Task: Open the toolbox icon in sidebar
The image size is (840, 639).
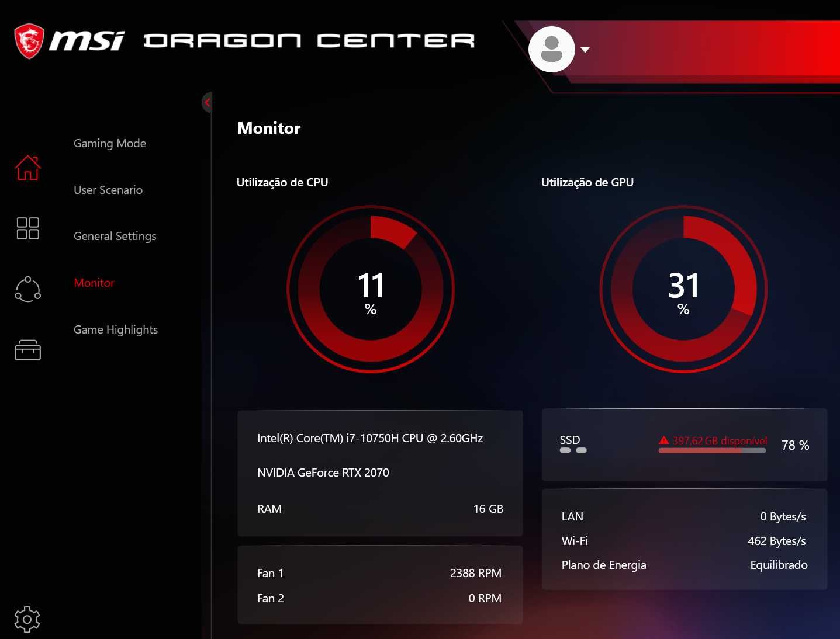Action: pyautogui.click(x=28, y=350)
